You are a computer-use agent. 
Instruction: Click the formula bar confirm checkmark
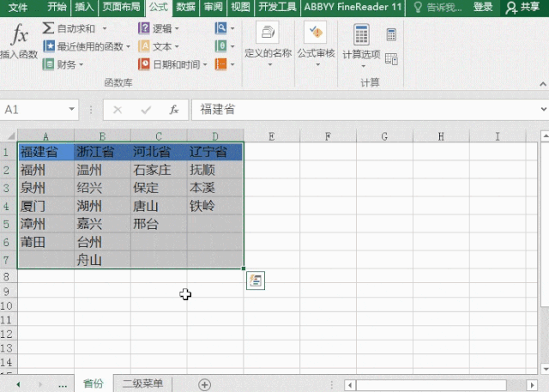(x=146, y=110)
